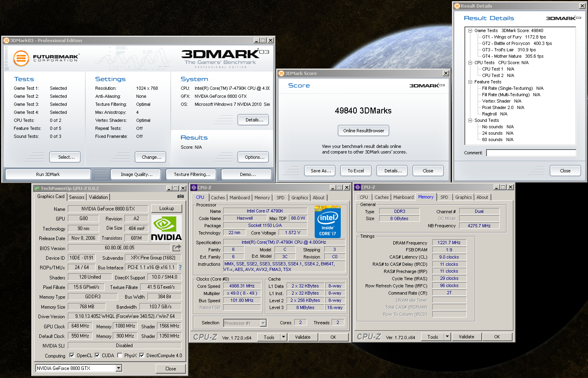This screenshot has height=378, width=588.
Task: Click the DRAM Frequency value 1221.7 MHz
Action: pyautogui.click(x=449, y=243)
